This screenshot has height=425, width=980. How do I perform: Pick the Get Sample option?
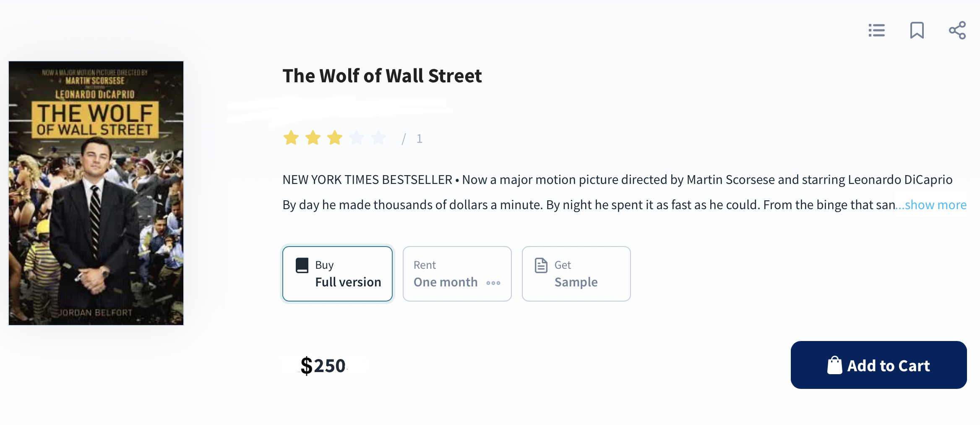576,274
